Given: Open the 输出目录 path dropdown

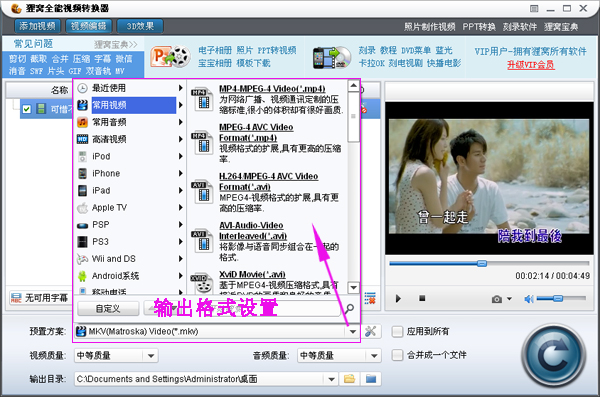Looking at the screenshot, I should point(331,379).
